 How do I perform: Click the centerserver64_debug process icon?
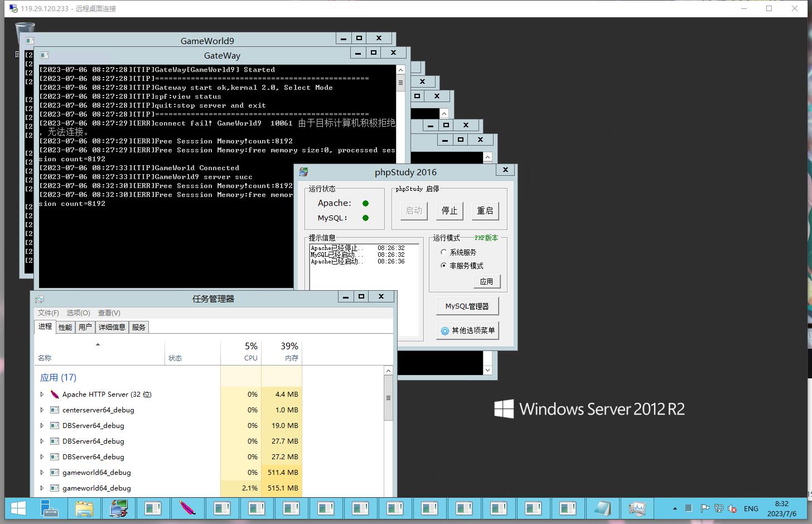click(55, 410)
